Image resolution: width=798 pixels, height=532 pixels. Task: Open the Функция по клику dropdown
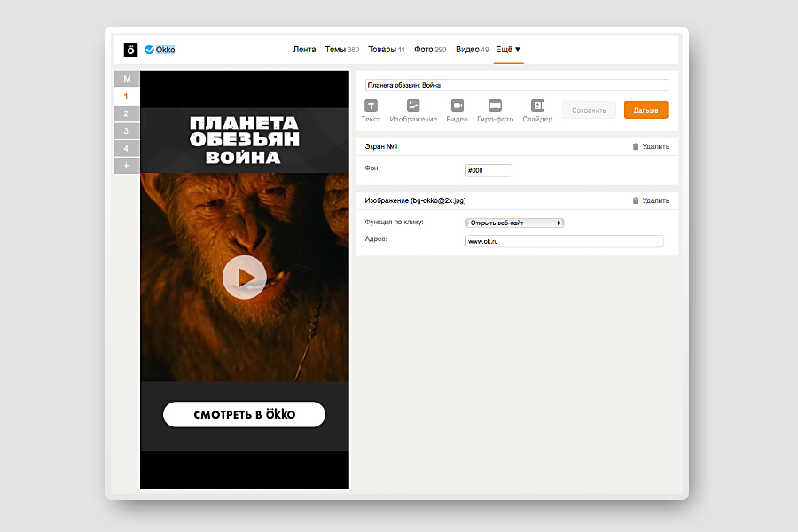pyautogui.click(x=514, y=223)
